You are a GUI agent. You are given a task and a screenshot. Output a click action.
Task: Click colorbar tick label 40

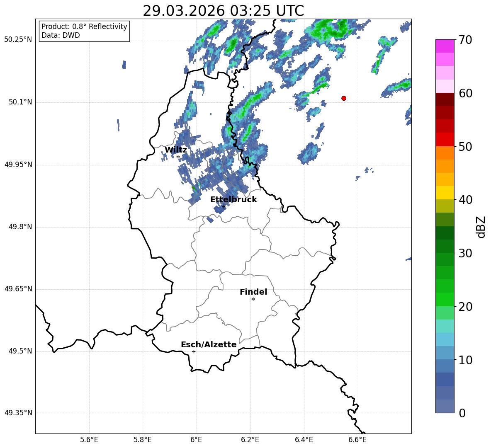tap(465, 200)
